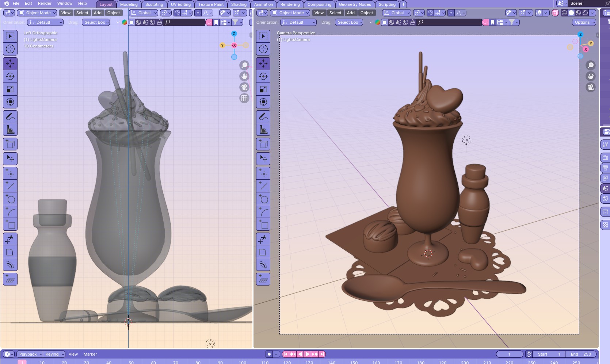Open the Select Box drag dropdown on right
This screenshot has width=610, height=364.
click(349, 22)
